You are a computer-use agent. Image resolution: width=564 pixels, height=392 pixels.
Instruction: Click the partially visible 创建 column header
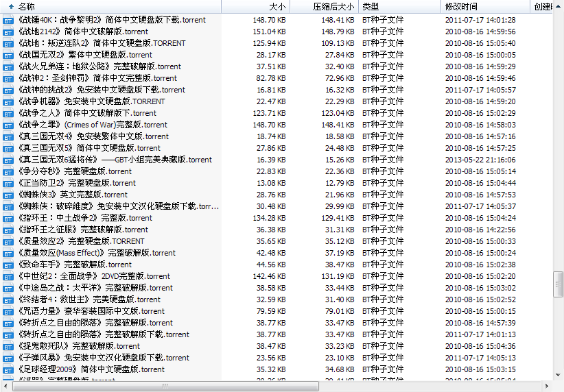click(541, 6)
